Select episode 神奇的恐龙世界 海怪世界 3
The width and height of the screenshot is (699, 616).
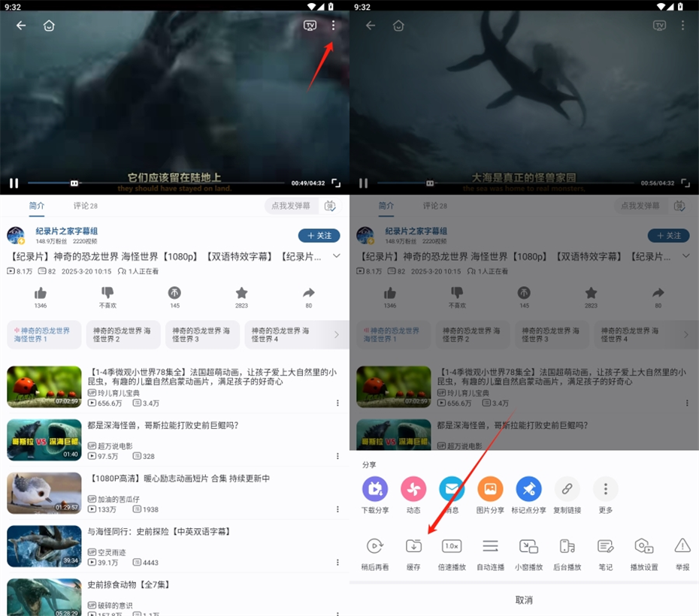tap(202, 334)
